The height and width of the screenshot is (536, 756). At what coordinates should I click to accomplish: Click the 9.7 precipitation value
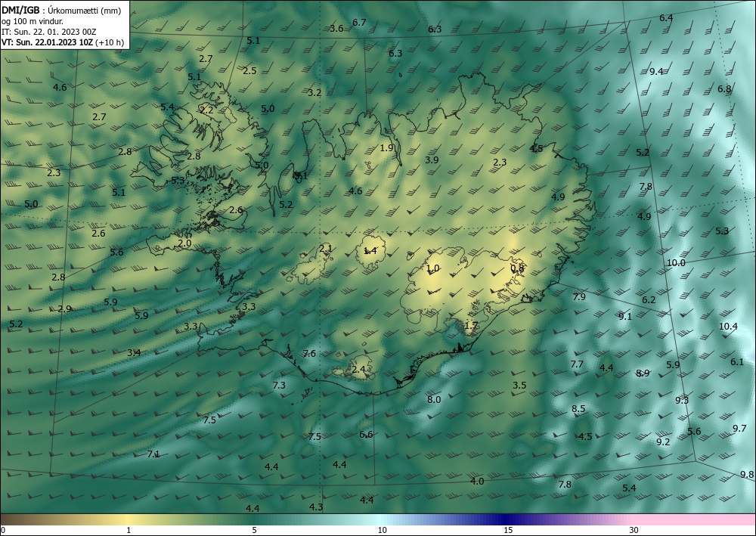point(739,428)
